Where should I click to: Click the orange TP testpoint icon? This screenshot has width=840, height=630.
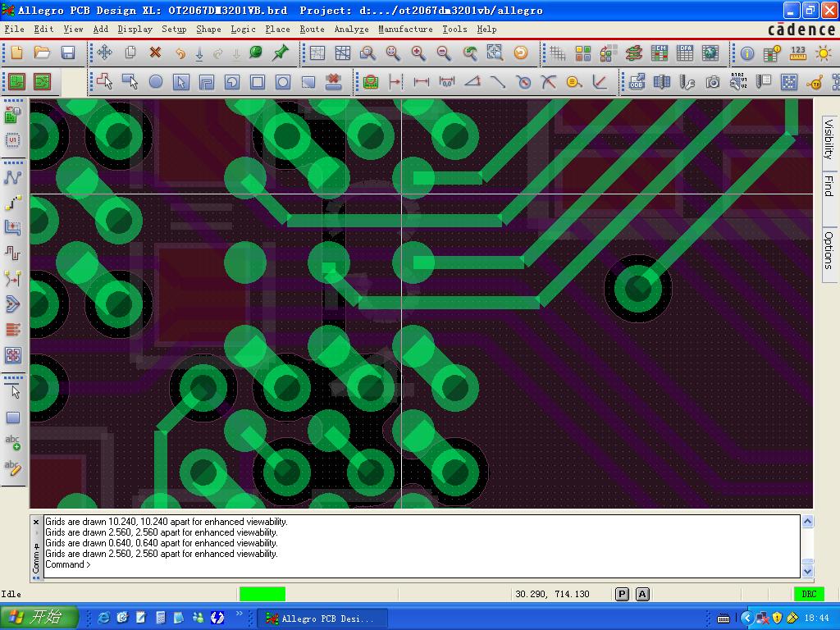(815, 81)
